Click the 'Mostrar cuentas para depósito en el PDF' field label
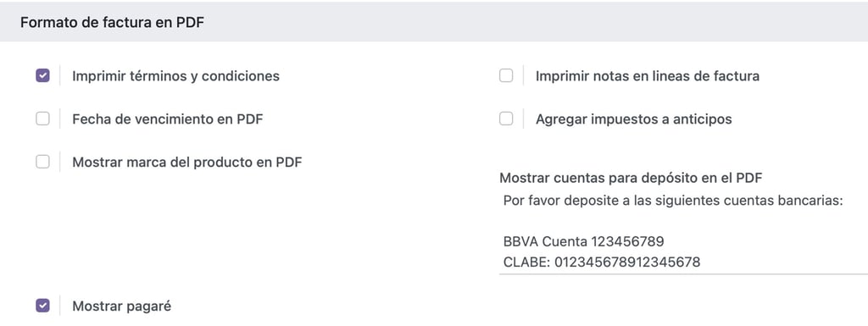 [x=631, y=178]
